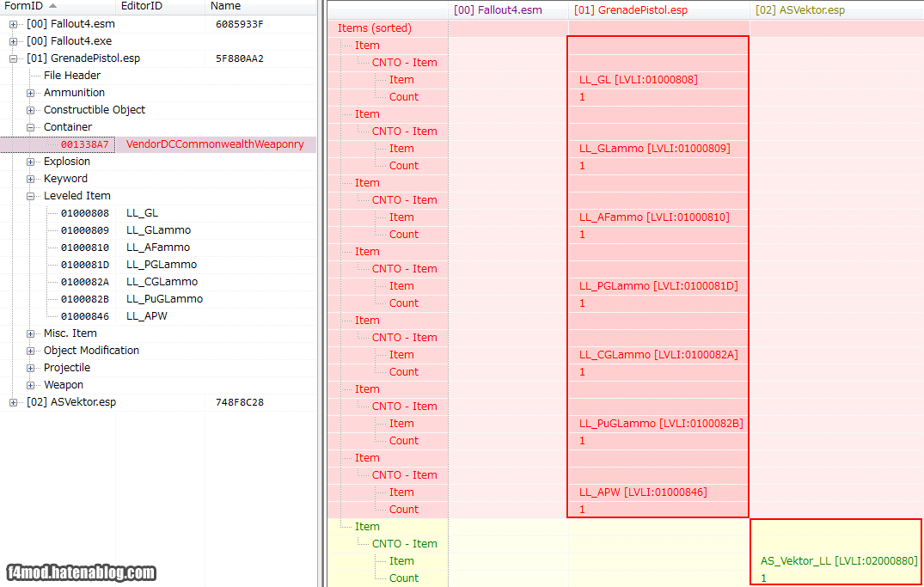
Task: Click Count value under AS_Vektor_LL
Action: click(764, 578)
